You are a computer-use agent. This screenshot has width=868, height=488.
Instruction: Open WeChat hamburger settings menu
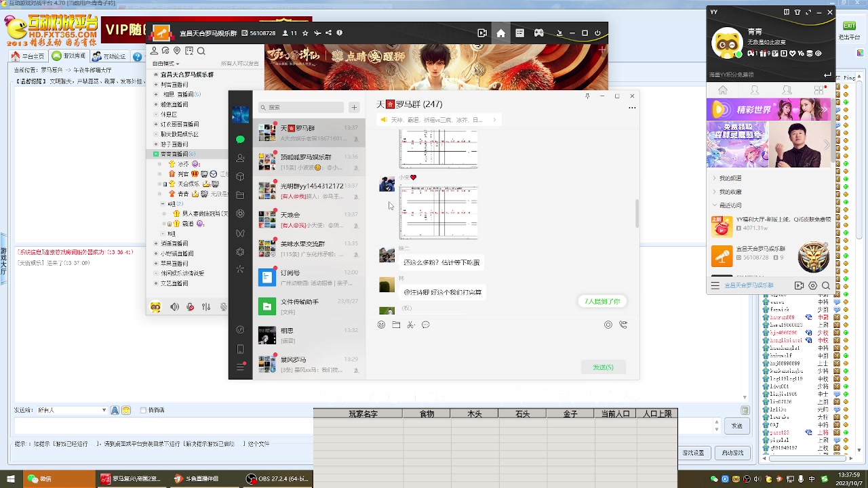240,367
